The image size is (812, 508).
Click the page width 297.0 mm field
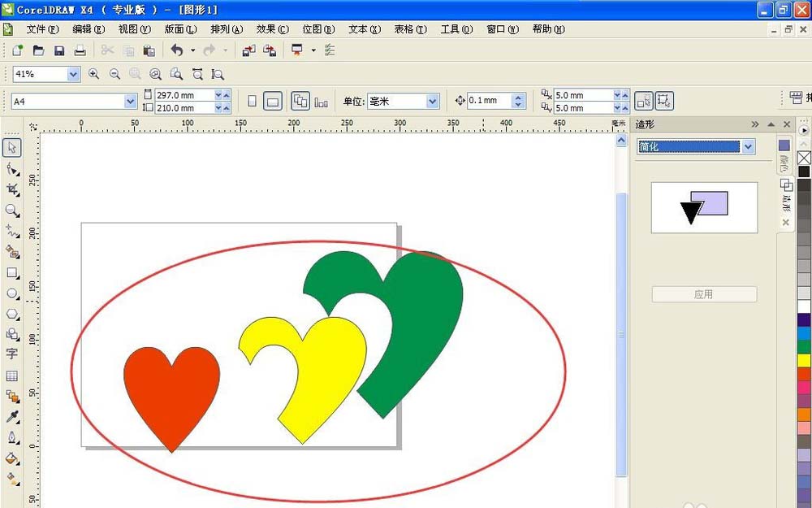coord(184,95)
